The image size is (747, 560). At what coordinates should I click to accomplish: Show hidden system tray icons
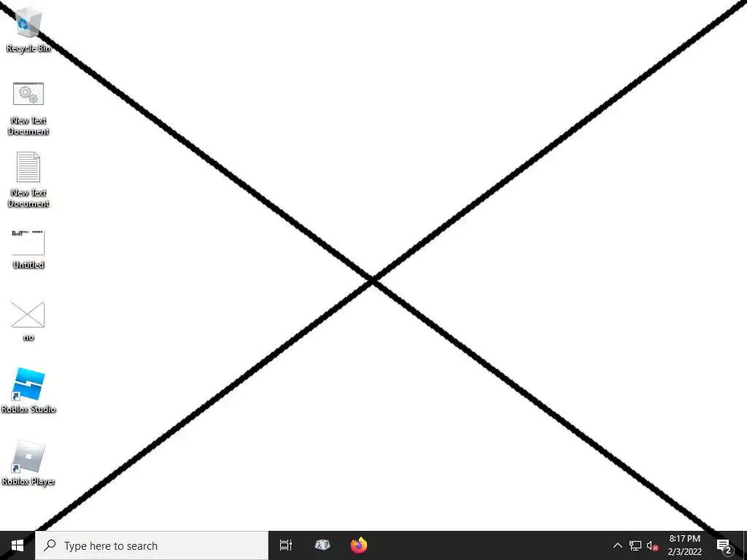point(617,545)
